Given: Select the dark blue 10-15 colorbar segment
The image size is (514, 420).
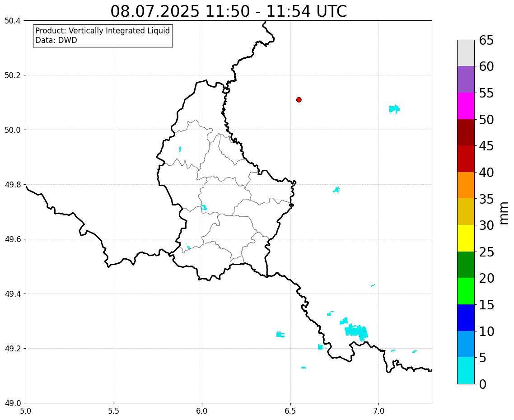Looking at the screenshot, I should coord(466,317).
